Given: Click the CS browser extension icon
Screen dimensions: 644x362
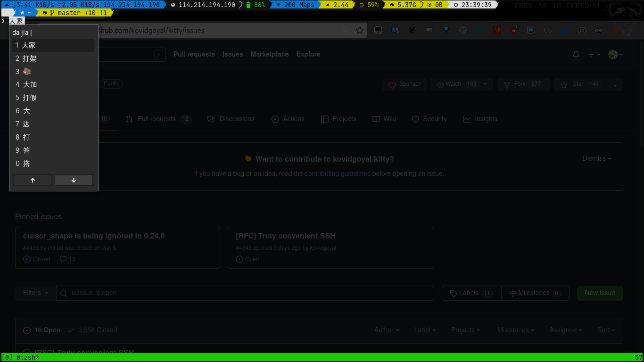Looking at the screenshot, I should [x=547, y=30].
